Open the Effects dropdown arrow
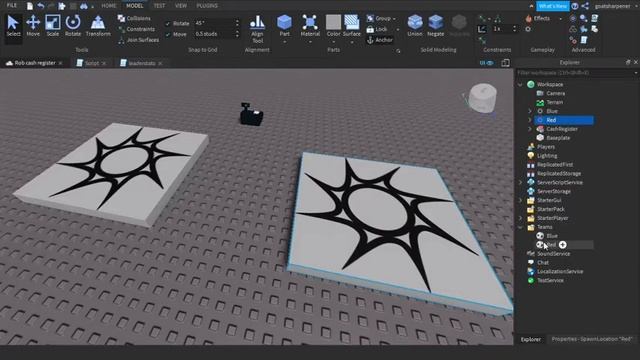 (x=560, y=19)
